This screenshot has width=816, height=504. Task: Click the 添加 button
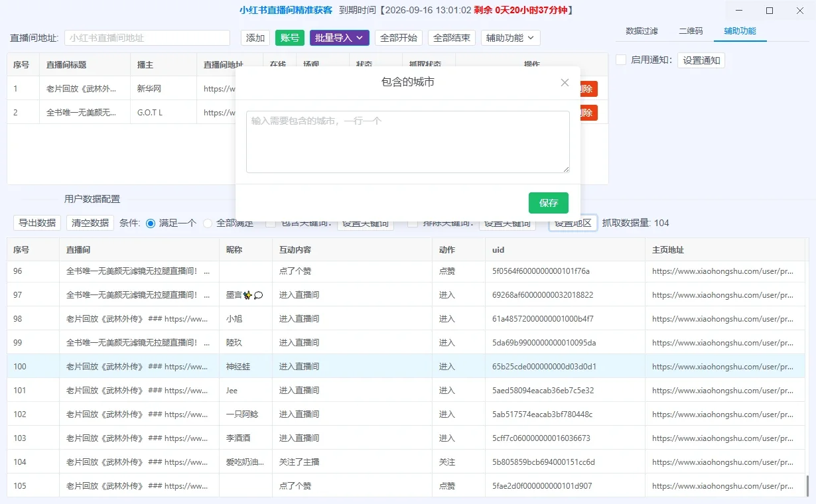click(255, 38)
